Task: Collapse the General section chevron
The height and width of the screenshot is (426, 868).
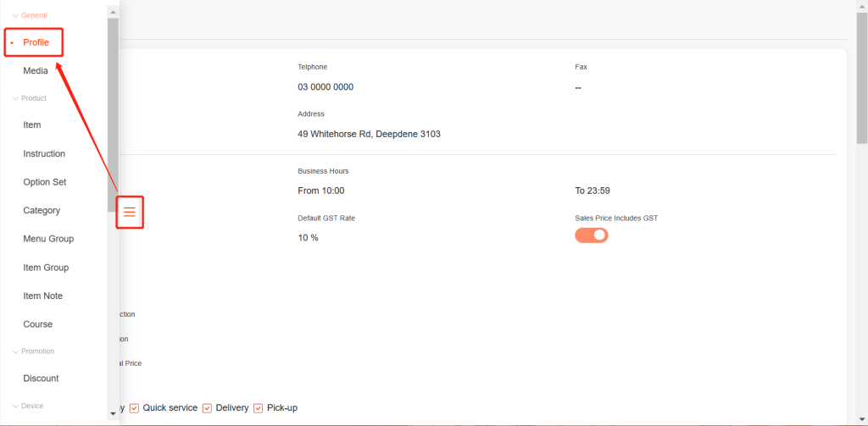Action: 15,15
